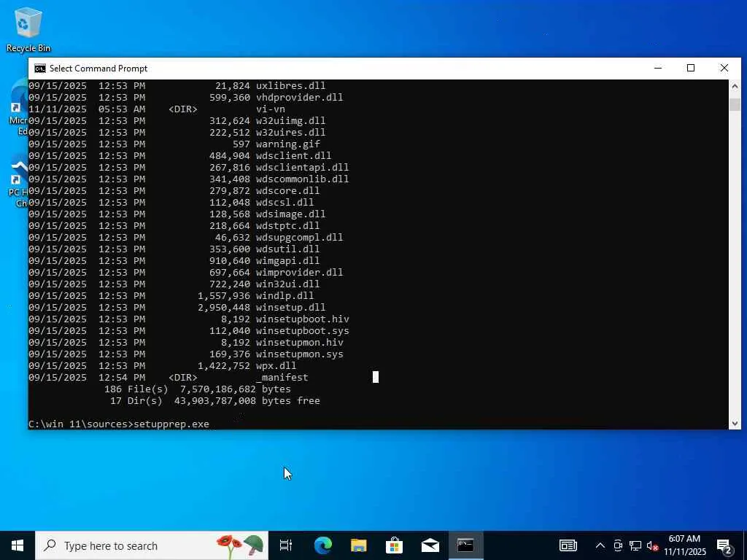This screenshot has width=747, height=560.
Task: Click the _manifest directory name
Action: tap(282, 377)
